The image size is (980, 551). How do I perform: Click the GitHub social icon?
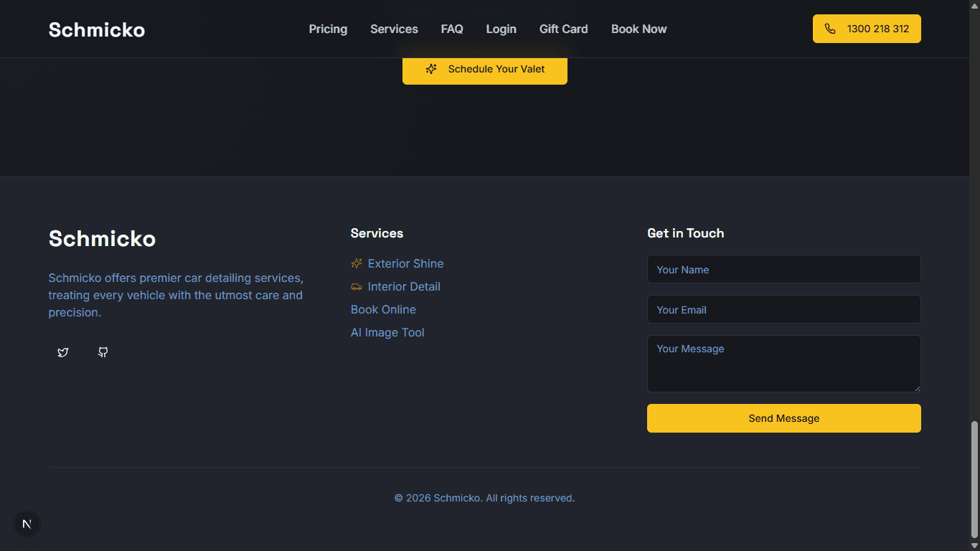pos(103,352)
